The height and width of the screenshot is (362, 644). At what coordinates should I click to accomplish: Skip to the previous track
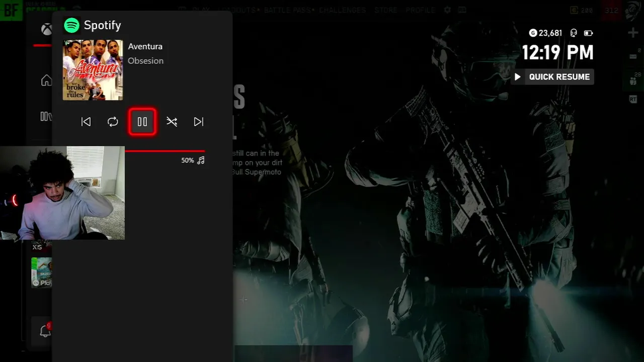click(x=86, y=122)
